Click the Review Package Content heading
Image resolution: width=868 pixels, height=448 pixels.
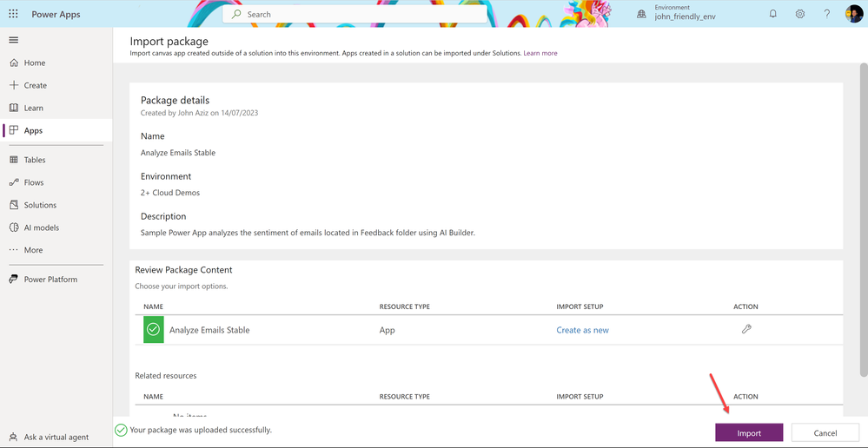pyautogui.click(x=184, y=270)
